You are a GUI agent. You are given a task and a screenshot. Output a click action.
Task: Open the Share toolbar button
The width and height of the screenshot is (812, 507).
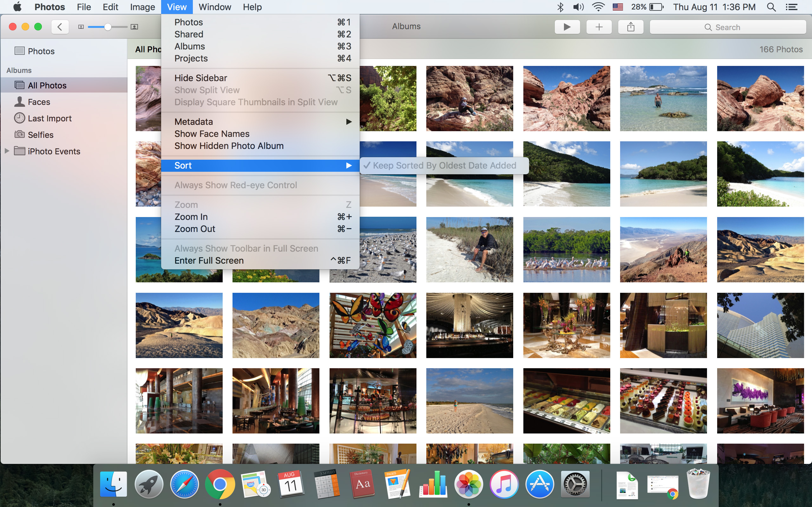point(631,27)
